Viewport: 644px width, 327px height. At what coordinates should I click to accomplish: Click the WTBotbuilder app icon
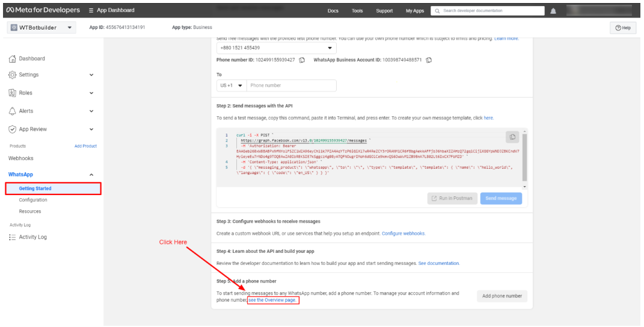tap(14, 28)
